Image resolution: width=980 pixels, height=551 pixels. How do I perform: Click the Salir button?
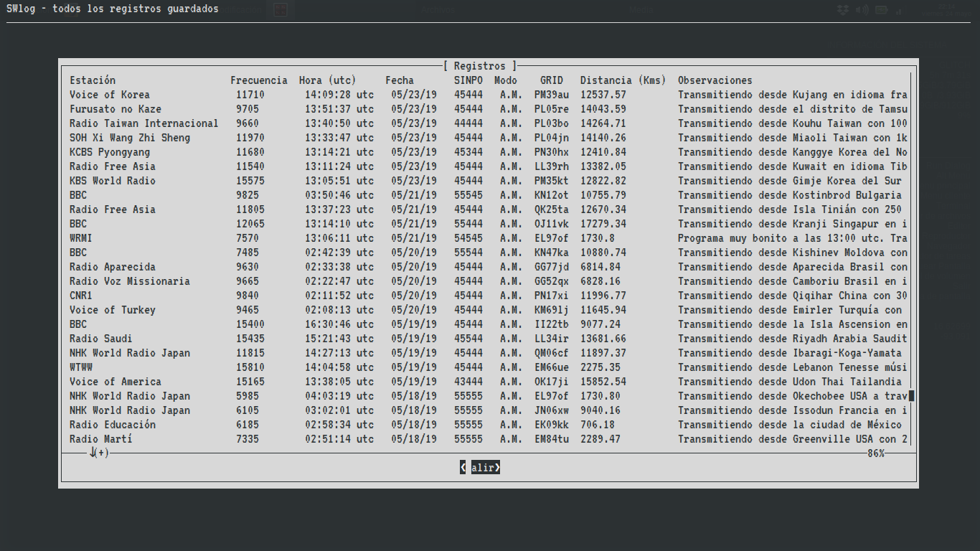[x=480, y=468]
